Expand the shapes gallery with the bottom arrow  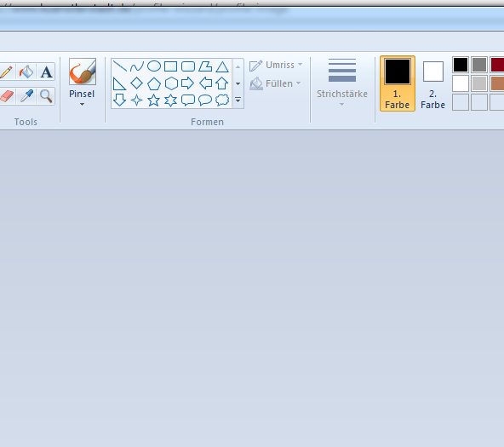coord(238,100)
